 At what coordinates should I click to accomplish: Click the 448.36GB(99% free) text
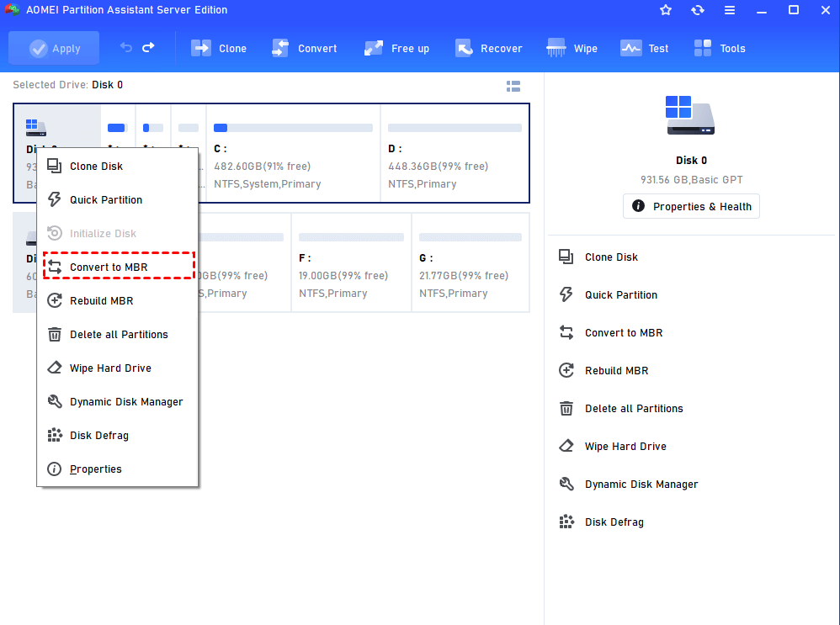point(439,167)
